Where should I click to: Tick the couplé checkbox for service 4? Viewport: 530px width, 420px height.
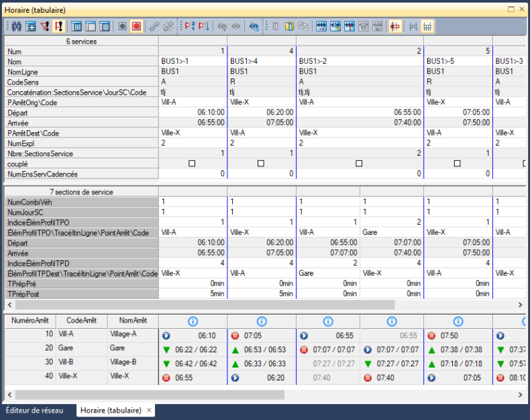pyautogui.click(x=260, y=163)
